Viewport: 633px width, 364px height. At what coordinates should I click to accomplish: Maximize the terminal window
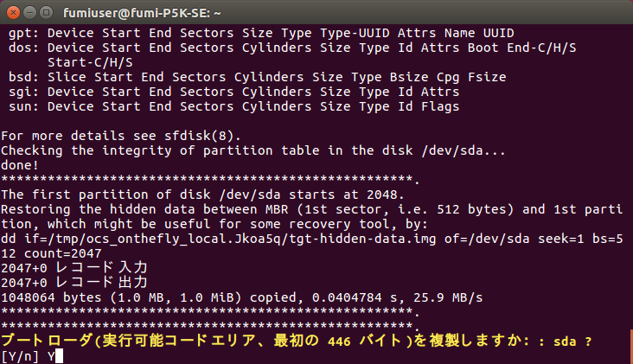point(47,13)
